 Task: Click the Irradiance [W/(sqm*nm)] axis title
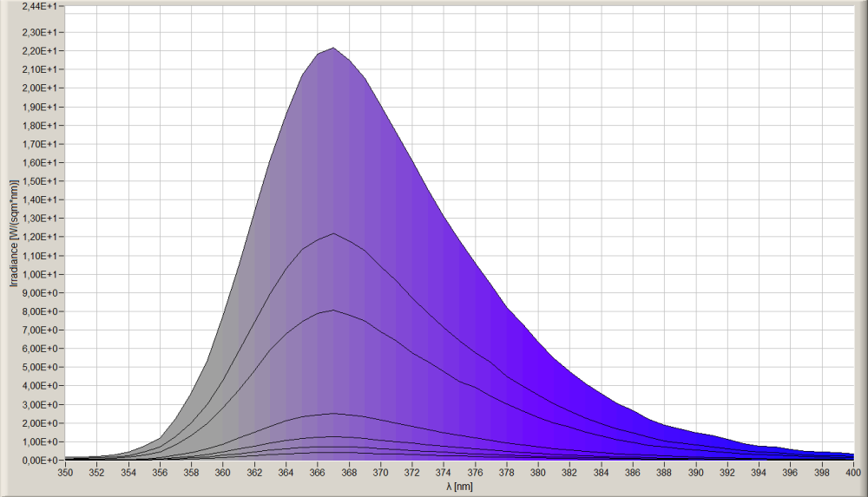coord(14,233)
